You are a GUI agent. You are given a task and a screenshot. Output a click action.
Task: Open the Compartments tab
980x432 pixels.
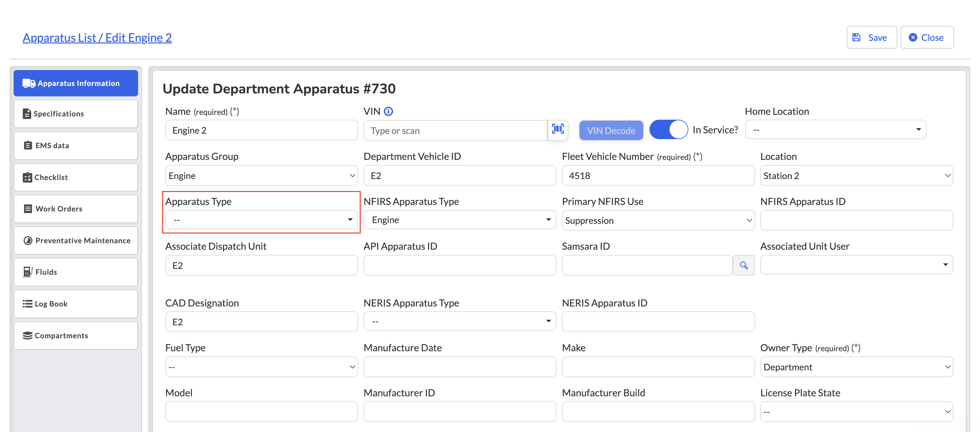[76, 335]
